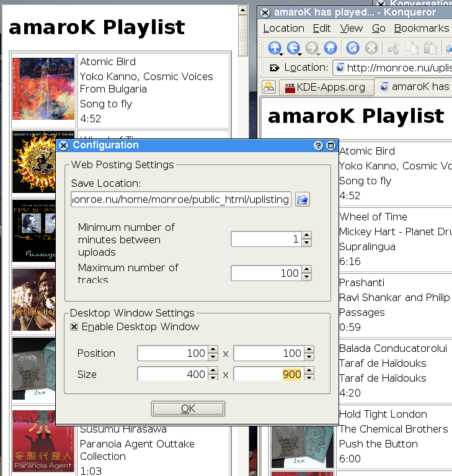The image size is (452, 476).
Task: Click the Size width field showing 400
Action: [x=172, y=374]
